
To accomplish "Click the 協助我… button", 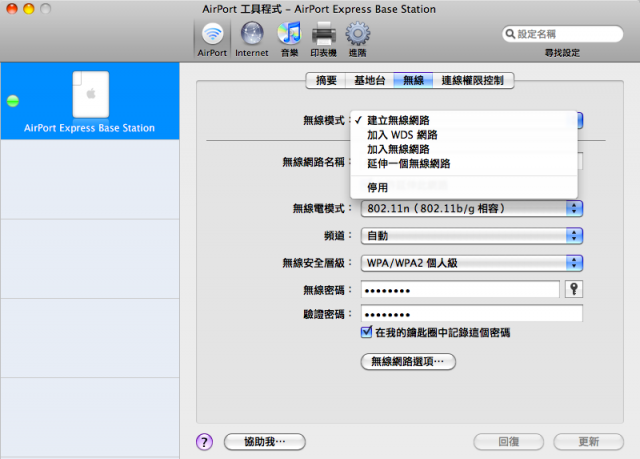I will pyautogui.click(x=264, y=441).
